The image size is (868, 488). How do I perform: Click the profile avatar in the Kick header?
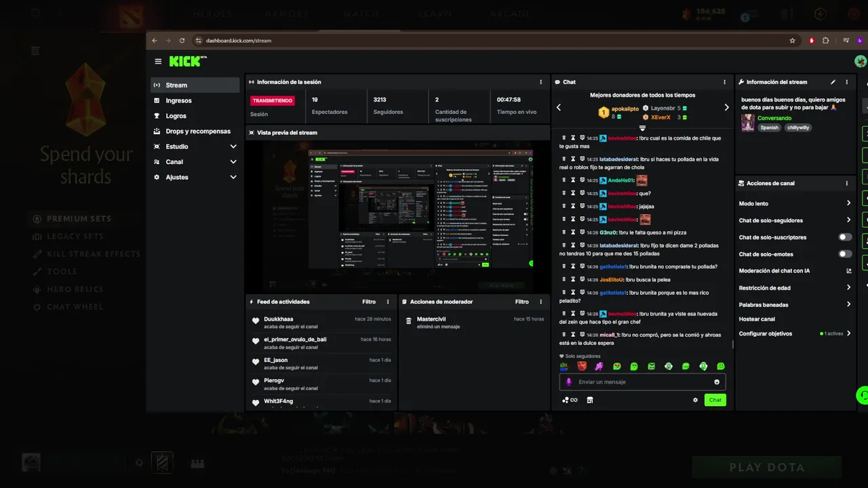(861, 61)
